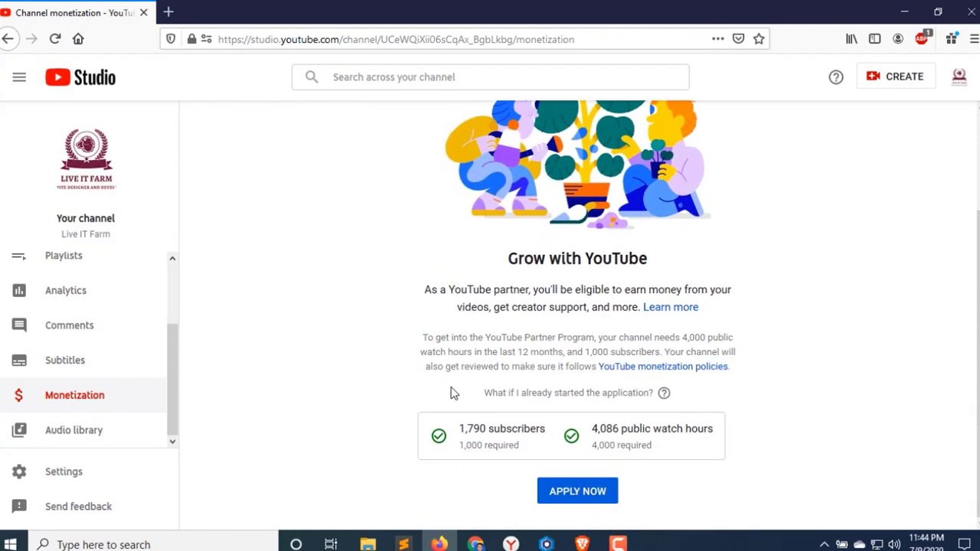The height and width of the screenshot is (551, 980).
Task: Bookmark this page with the star icon
Action: (759, 39)
